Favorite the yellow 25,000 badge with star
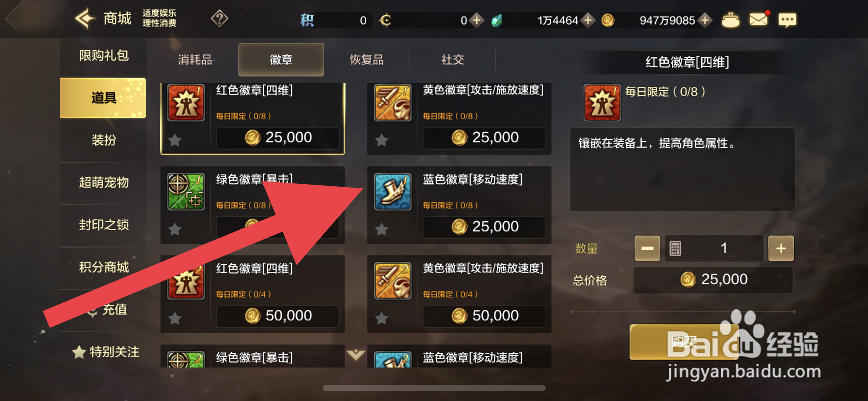The width and height of the screenshot is (868, 401). pos(382,140)
